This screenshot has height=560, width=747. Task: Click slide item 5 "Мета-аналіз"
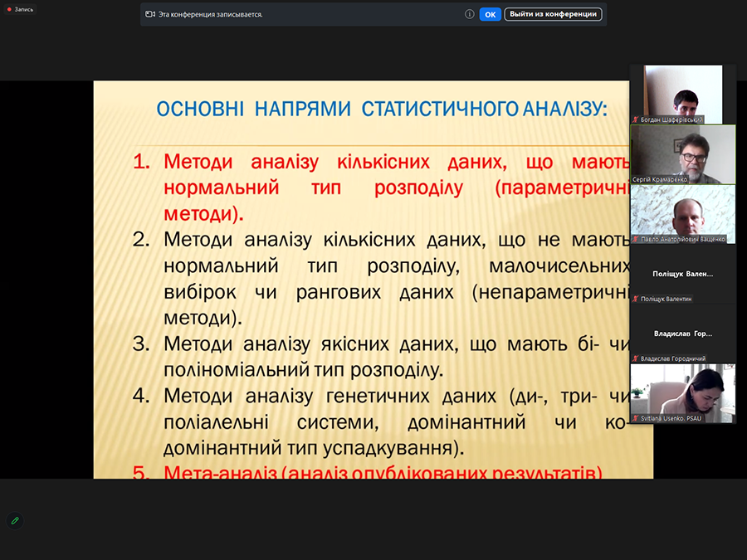pos(368,471)
